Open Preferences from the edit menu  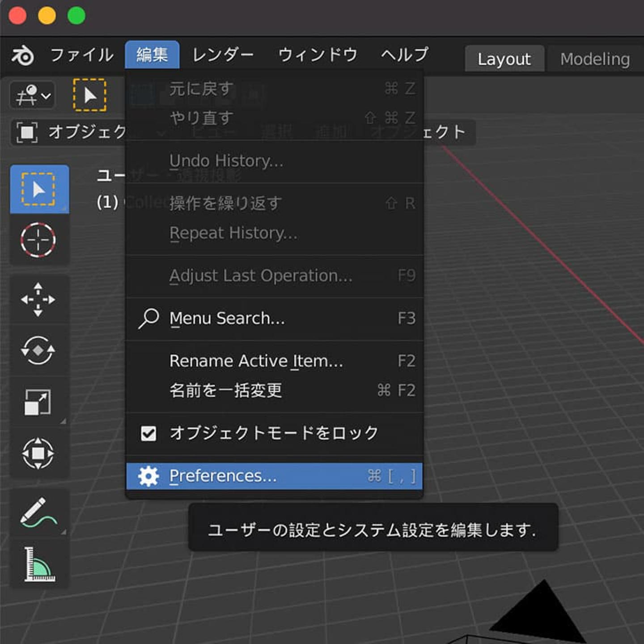pos(275,476)
